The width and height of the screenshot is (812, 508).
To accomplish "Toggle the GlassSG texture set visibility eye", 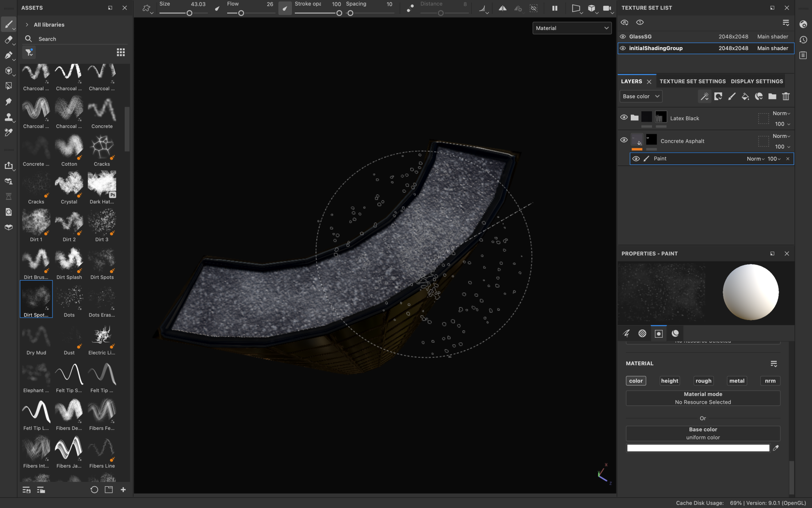I will 623,36.
